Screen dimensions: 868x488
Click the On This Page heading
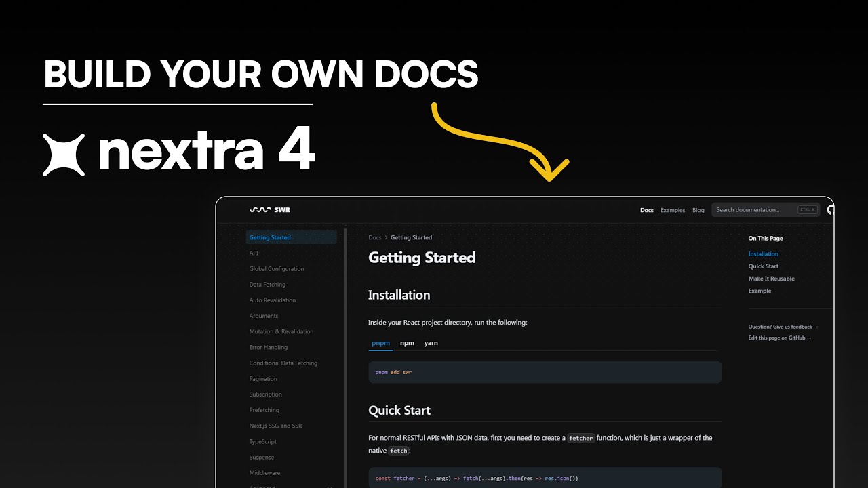[x=766, y=239]
